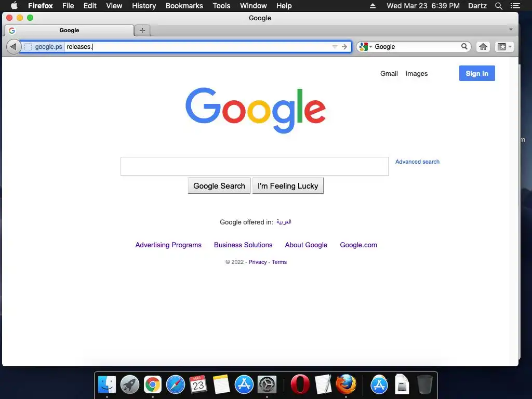Open the search engine selector dropdown

pos(365,47)
